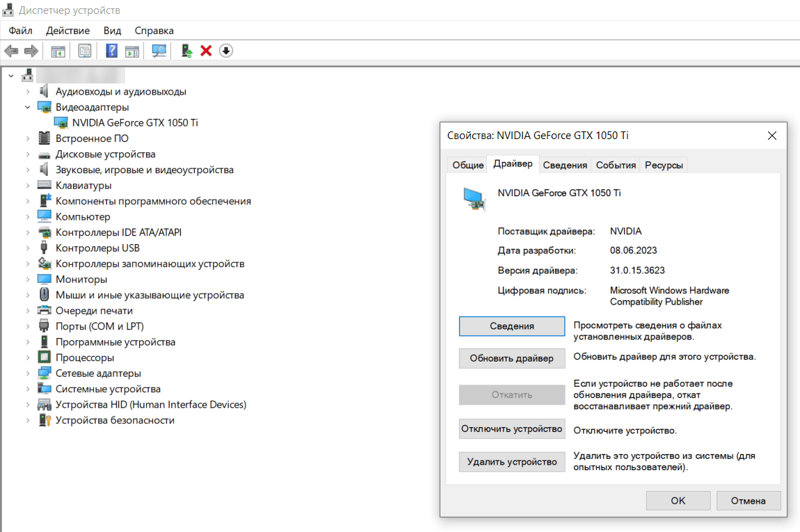Viewport: 800px width, 532px height.
Task: Click the disable device down-arrow icon
Action: pos(226,51)
